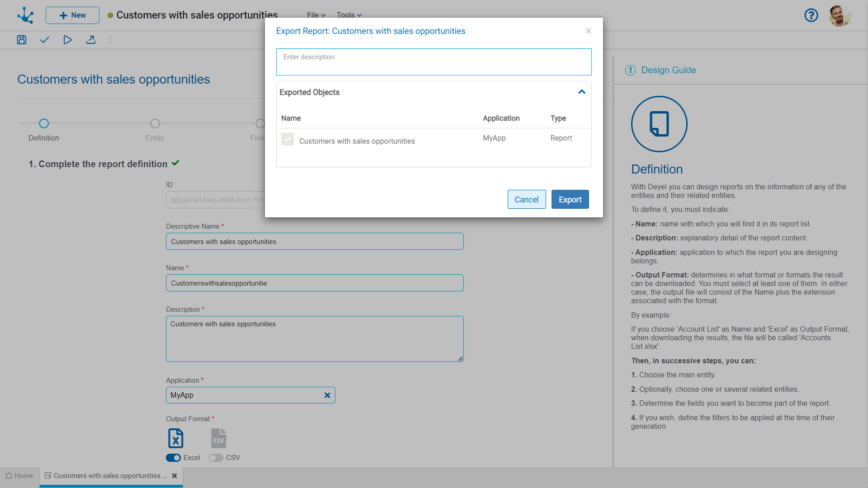
Task: Clear the MyApp application field
Action: pos(327,395)
